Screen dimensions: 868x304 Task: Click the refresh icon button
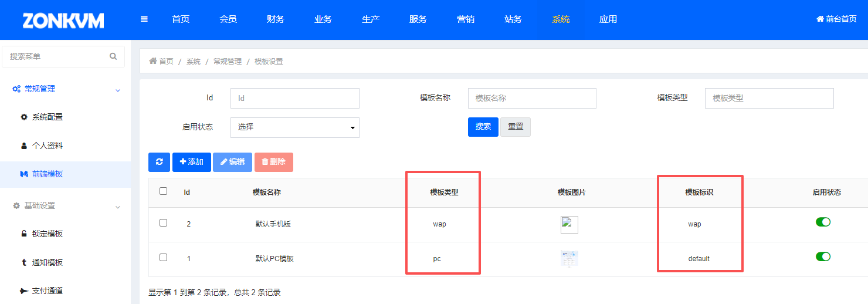pos(159,162)
